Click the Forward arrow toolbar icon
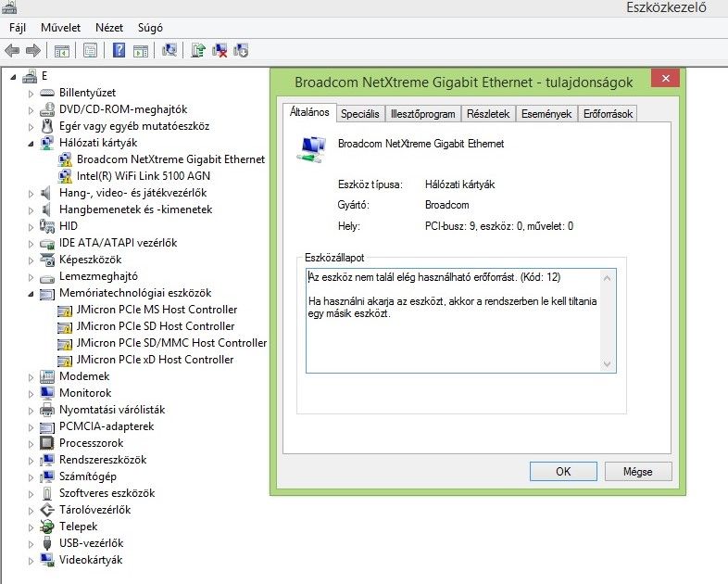Screen dimensions: 728x584 33,50
